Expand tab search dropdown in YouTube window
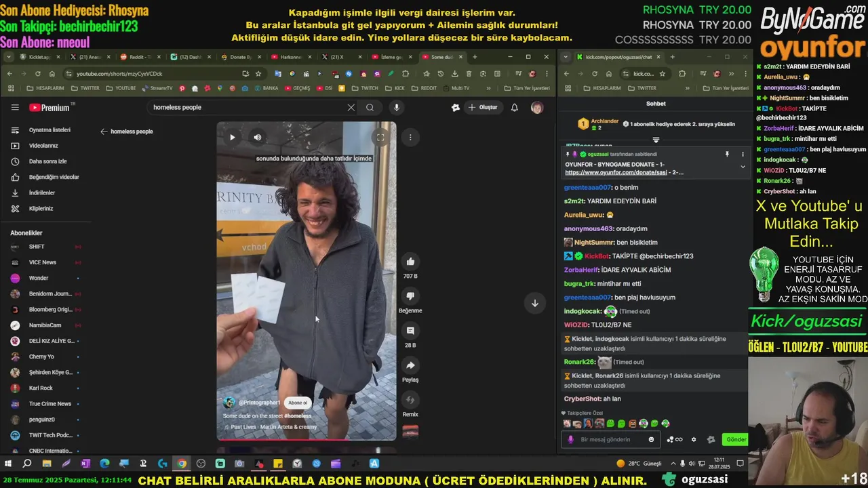Image resolution: width=868 pixels, height=488 pixels. click(x=9, y=57)
